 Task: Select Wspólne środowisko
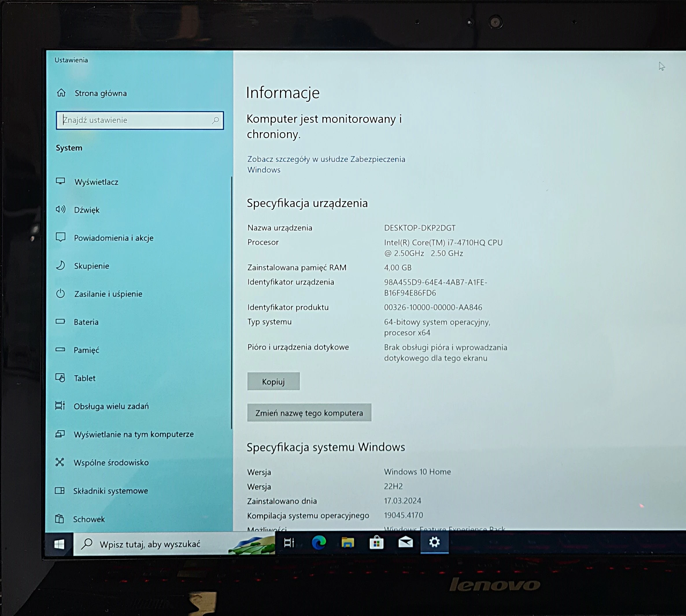pos(111,462)
